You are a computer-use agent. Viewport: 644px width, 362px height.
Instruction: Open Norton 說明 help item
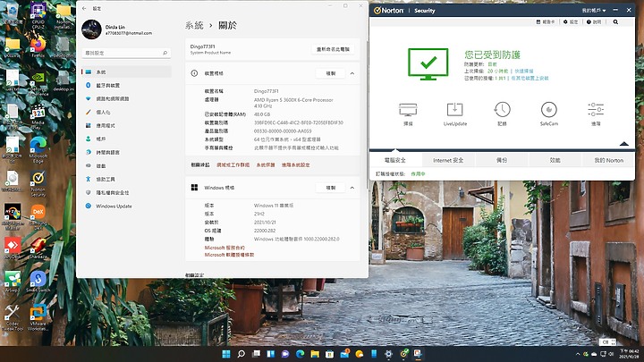tap(594, 21)
